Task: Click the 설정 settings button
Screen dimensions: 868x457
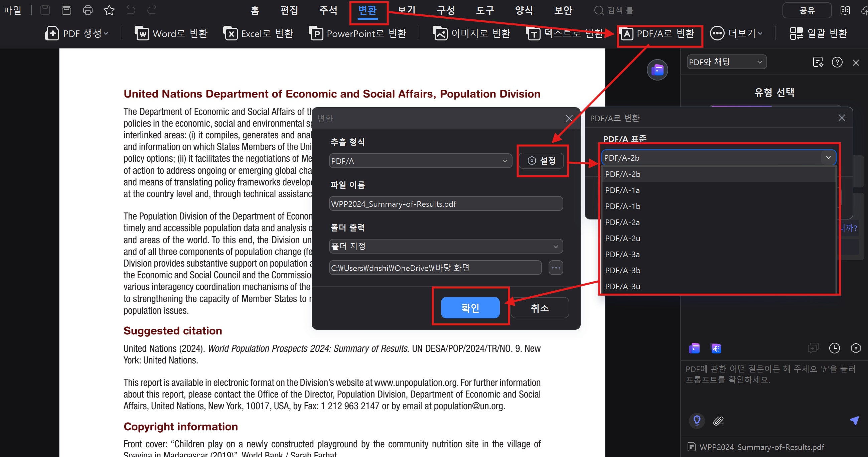Action: click(x=541, y=161)
